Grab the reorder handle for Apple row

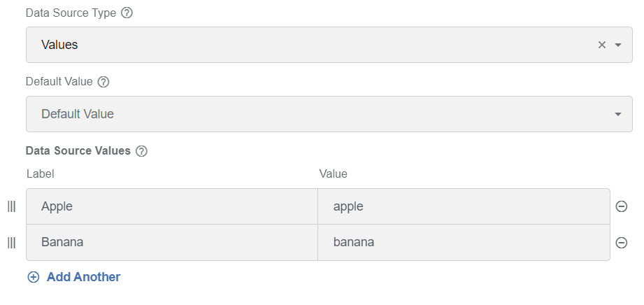click(11, 206)
